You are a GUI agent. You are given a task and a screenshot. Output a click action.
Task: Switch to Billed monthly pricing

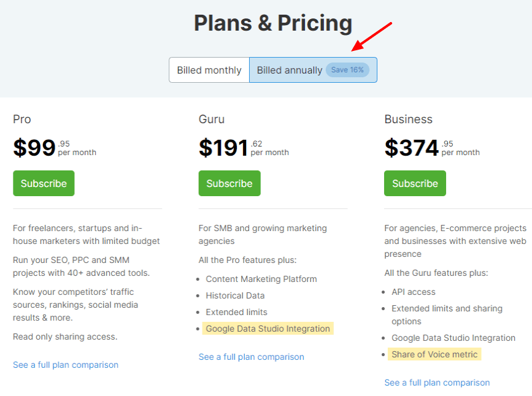point(209,70)
